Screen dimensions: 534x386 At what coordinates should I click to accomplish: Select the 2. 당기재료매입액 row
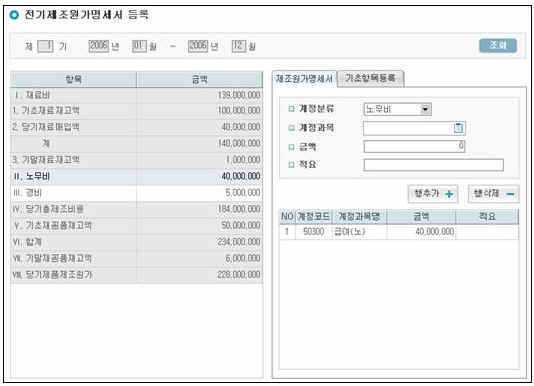pyautogui.click(x=137, y=127)
